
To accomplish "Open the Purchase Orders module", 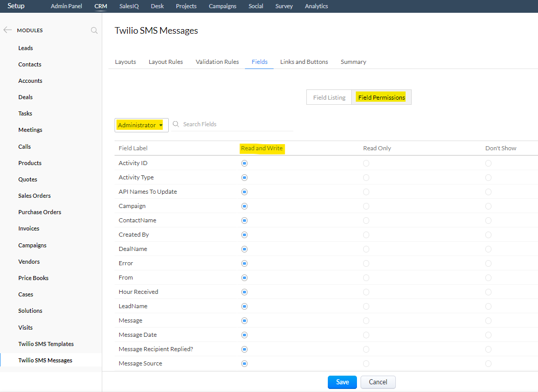I will pos(39,212).
